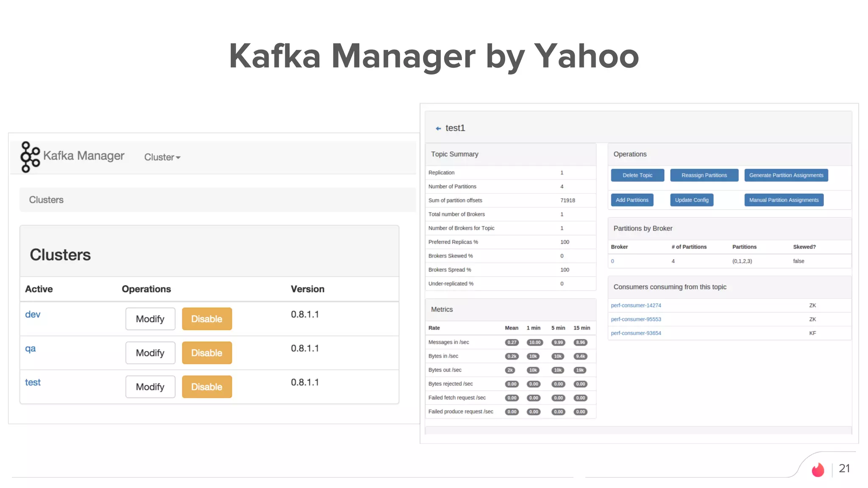Click the 0.8.1.1 version for dev
This screenshot has height=488, width=868.
(x=305, y=314)
